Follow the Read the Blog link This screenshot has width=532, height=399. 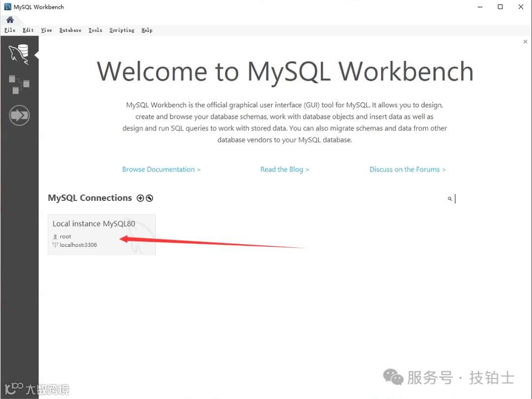pos(285,169)
